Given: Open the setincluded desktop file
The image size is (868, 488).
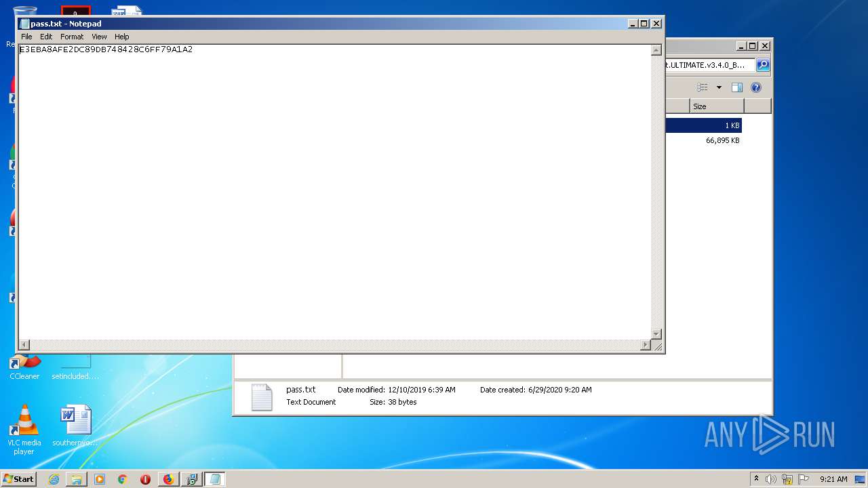Looking at the screenshot, I should pyautogui.click(x=75, y=367).
